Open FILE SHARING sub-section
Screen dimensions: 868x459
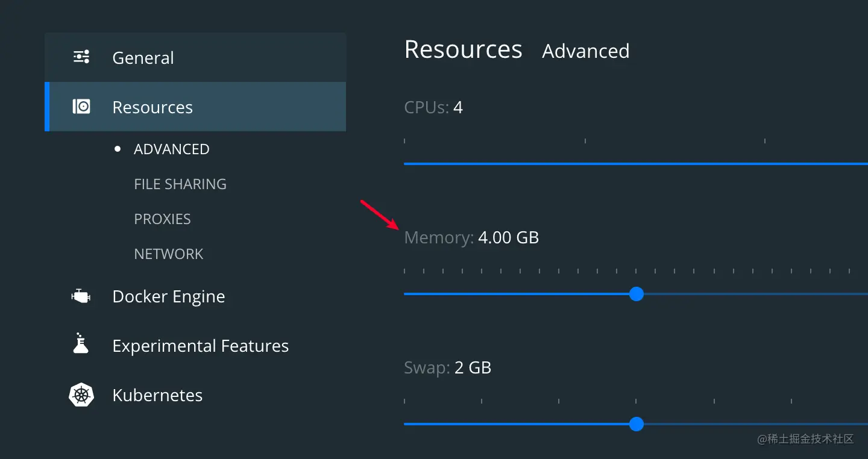pos(180,184)
